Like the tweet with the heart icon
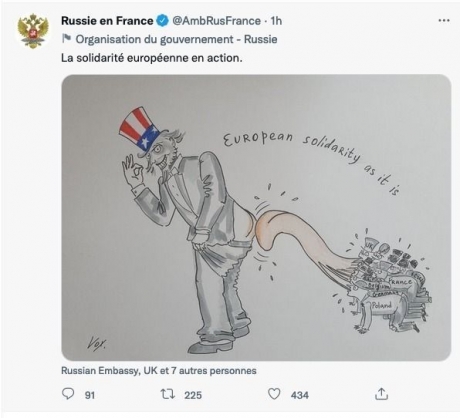This screenshot has height=418, width=460. point(274,394)
